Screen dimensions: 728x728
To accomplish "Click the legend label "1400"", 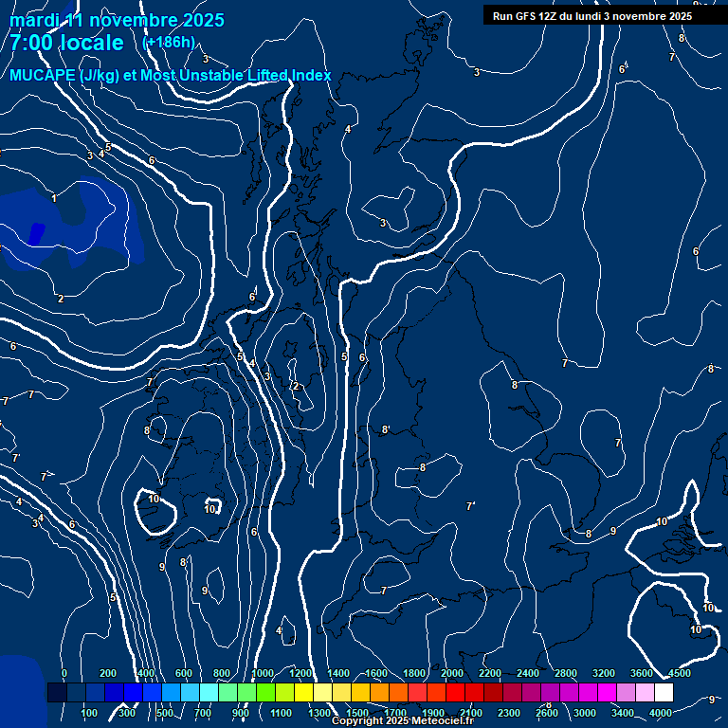I will [338, 673].
